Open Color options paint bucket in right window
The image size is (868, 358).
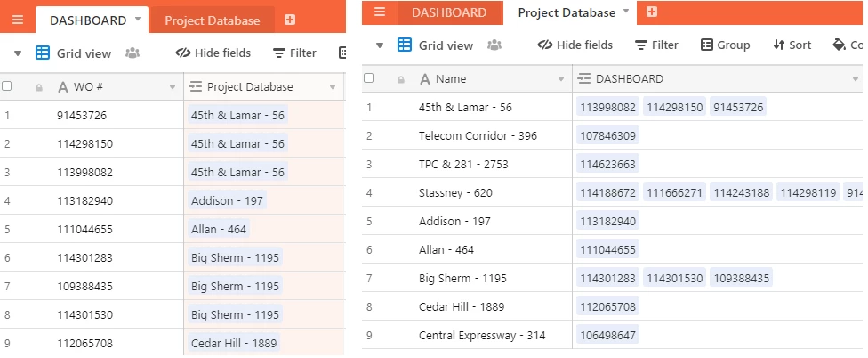pos(839,45)
